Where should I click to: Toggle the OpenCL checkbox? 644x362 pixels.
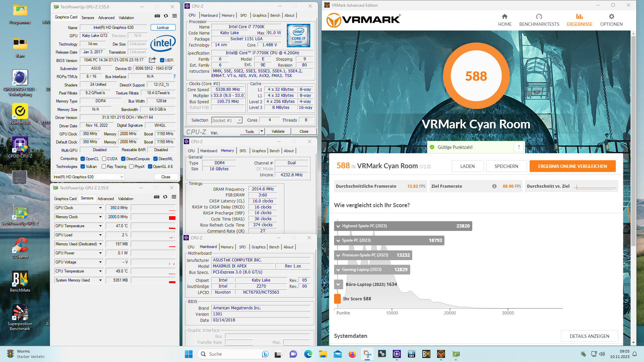tap(83, 159)
